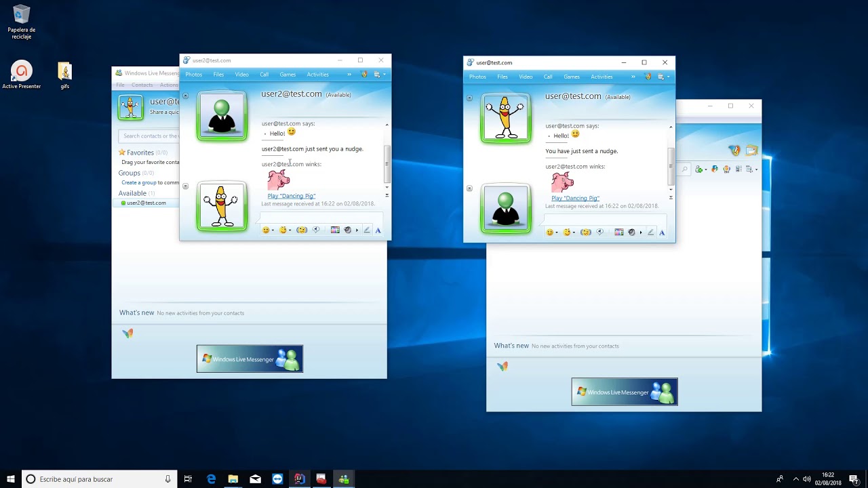Open emoticon picker in user@test.com chat window

coord(549,232)
